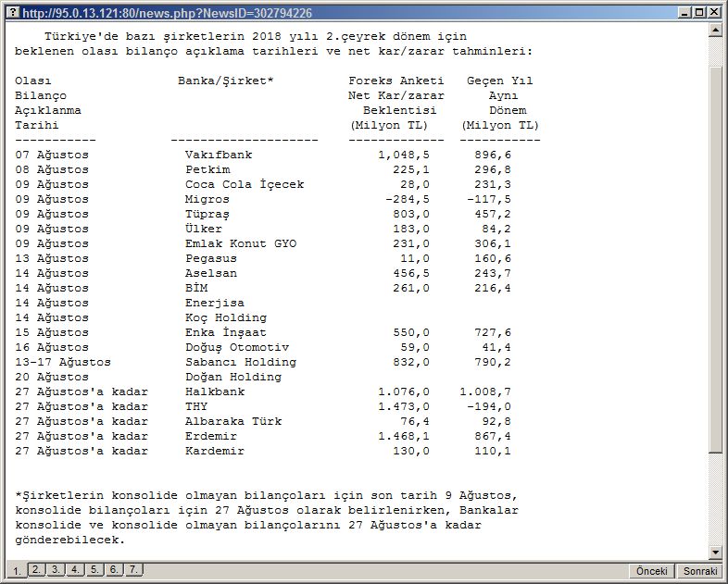Select Emlak Konut GYO text
The height and width of the screenshot is (584, 728).
pyautogui.click(x=241, y=243)
